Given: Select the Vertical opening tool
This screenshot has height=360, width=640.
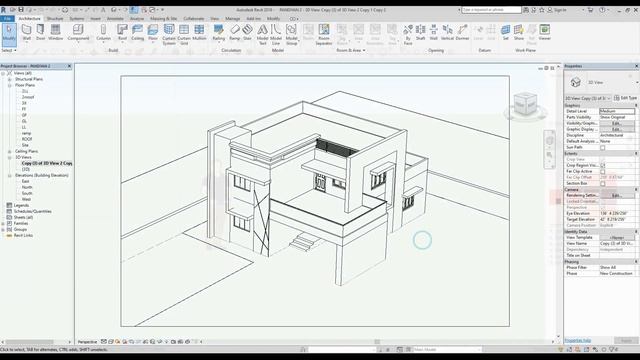Looking at the screenshot, I should pyautogui.click(x=447, y=32).
